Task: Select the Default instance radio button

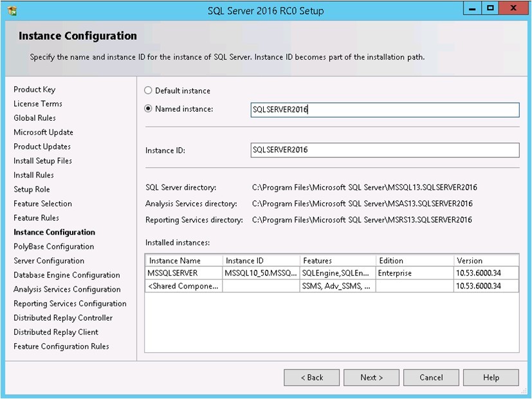Action: pyautogui.click(x=148, y=91)
